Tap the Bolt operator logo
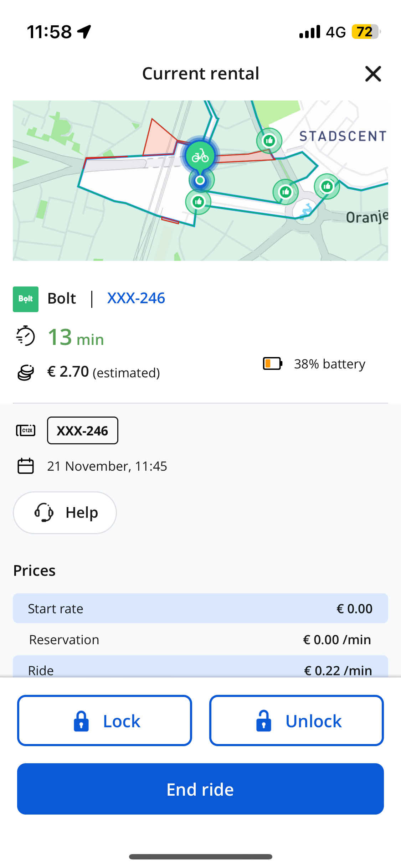 [26, 299]
